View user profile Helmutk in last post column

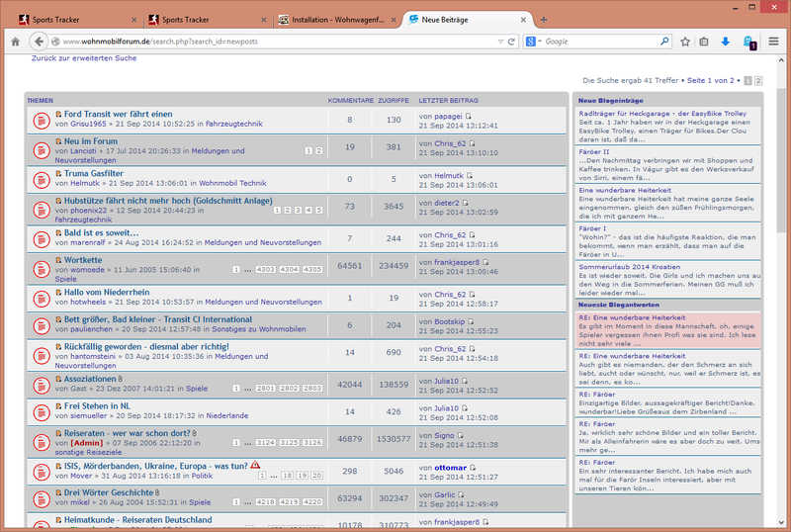[449, 176]
